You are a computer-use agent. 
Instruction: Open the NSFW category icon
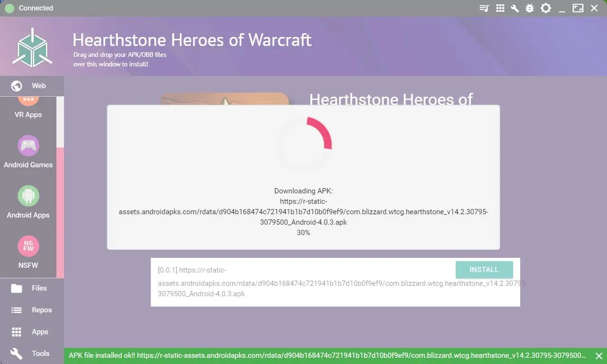click(x=28, y=246)
